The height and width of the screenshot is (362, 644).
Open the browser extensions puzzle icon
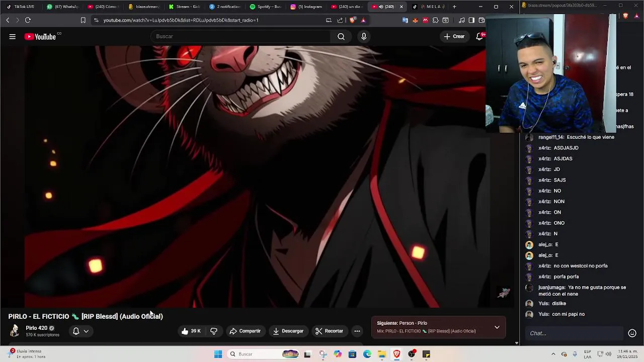coord(435,20)
